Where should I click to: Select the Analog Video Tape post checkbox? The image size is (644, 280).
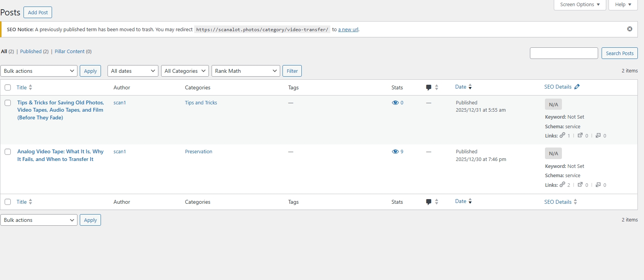[x=8, y=152]
